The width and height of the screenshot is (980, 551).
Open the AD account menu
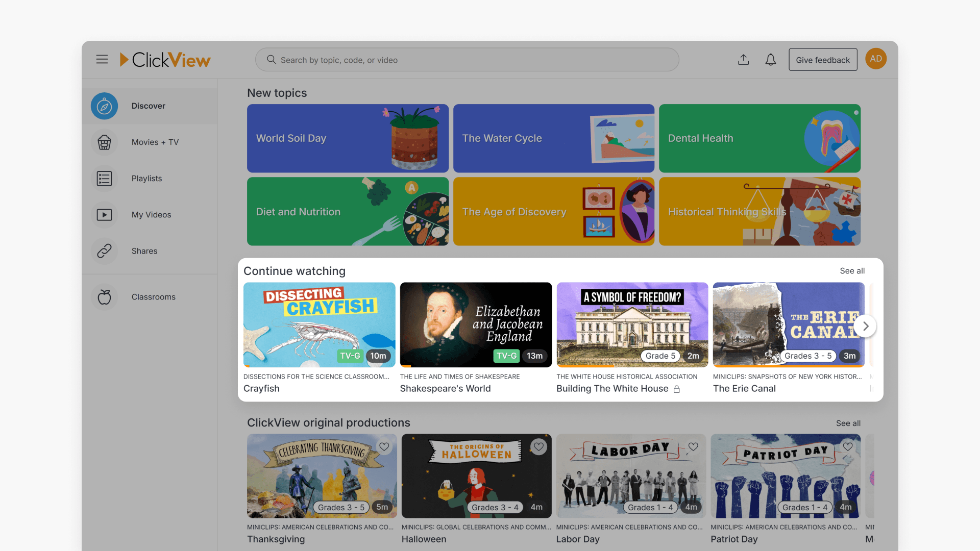tap(876, 58)
